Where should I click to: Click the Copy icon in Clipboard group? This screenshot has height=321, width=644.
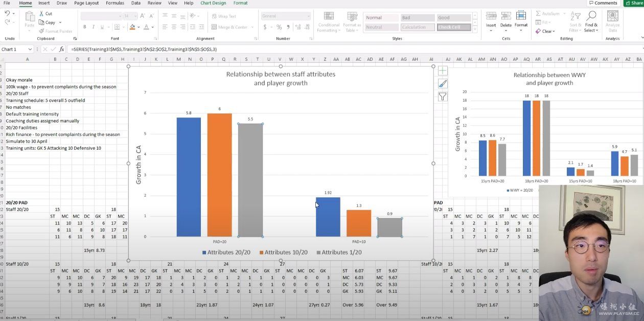point(41,22)
